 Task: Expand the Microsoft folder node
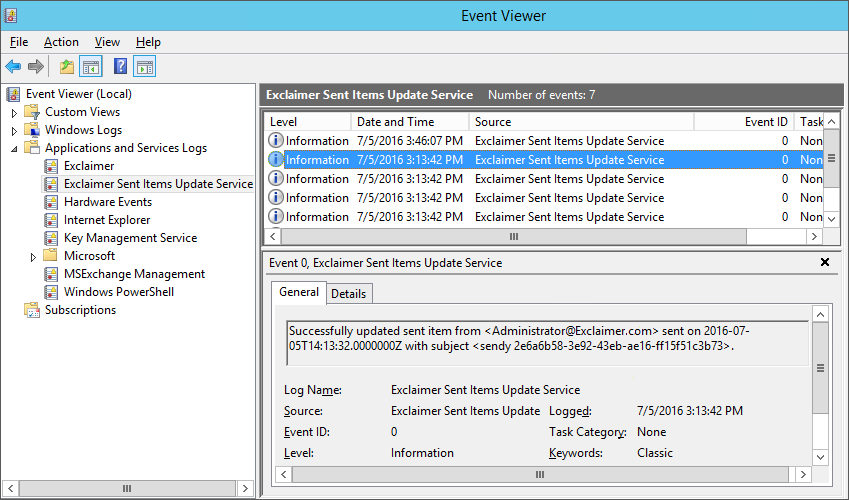34,257
